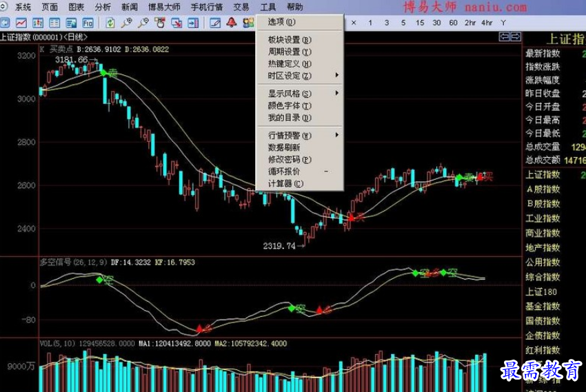Click the × tick period button
586x392 pixels.
pos(354,23)
